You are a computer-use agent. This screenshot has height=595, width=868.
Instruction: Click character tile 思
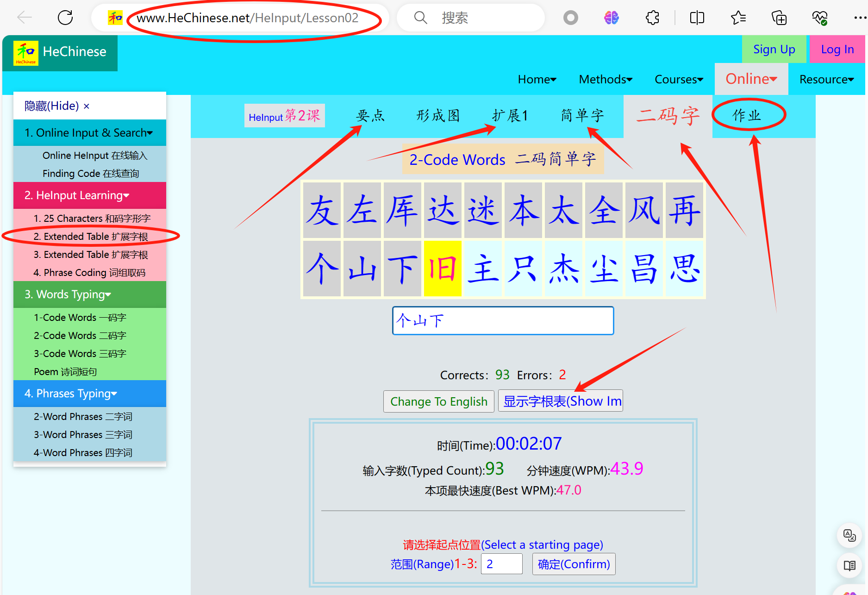(685, 268)
